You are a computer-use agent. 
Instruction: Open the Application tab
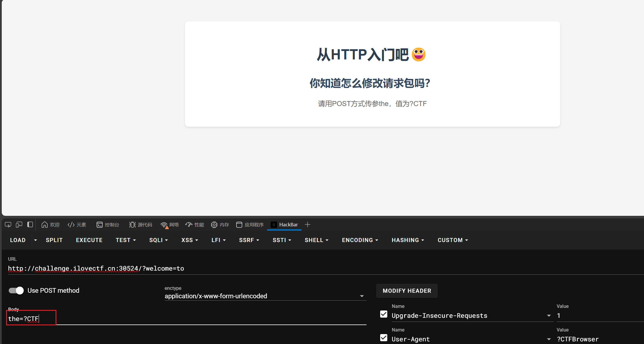tap(250, 225)
